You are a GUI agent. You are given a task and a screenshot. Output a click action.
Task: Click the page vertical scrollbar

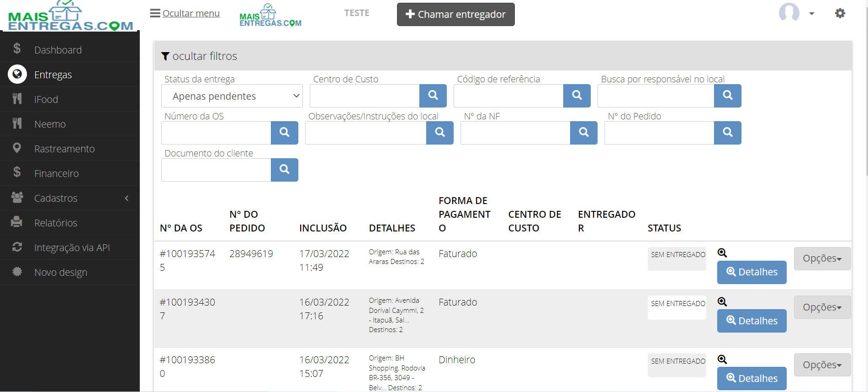click(866, 87)
